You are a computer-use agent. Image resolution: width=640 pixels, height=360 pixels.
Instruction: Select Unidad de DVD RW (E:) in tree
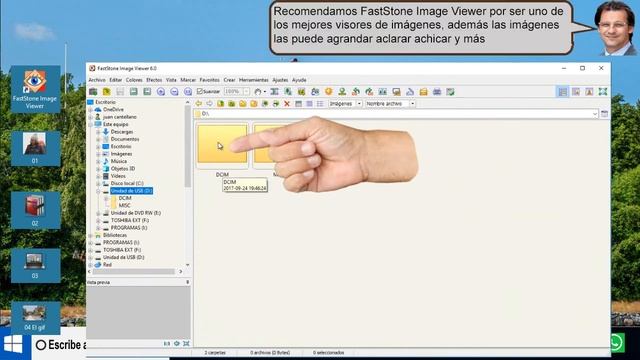[136, 213]
